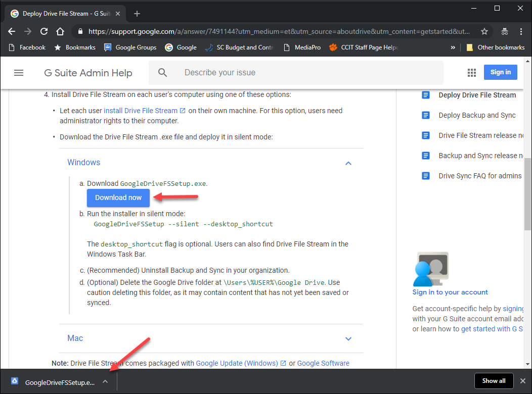532x394 pixels.
Task: Open the Google bookmark
Action: 181,47
